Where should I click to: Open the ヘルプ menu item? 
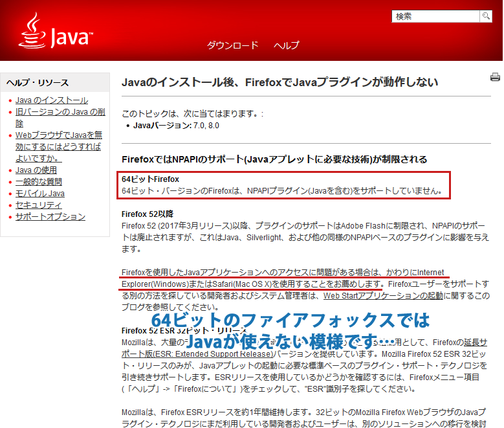click(x=286, y=45)
